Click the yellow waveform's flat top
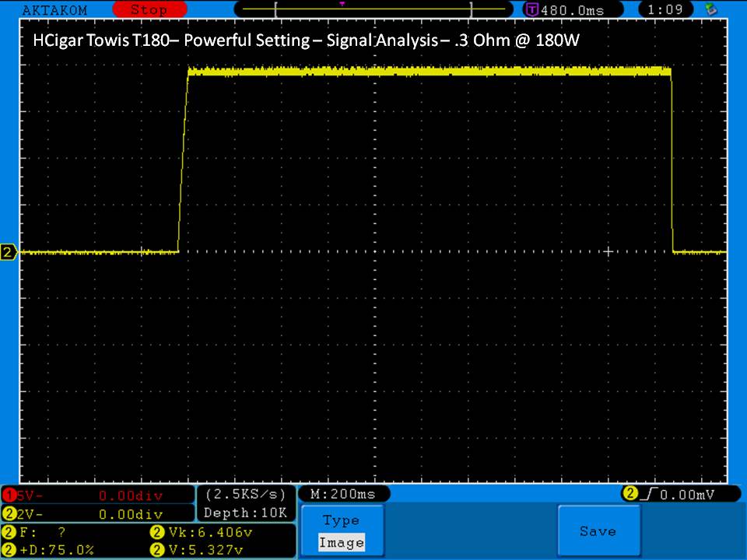 [428, 71]
